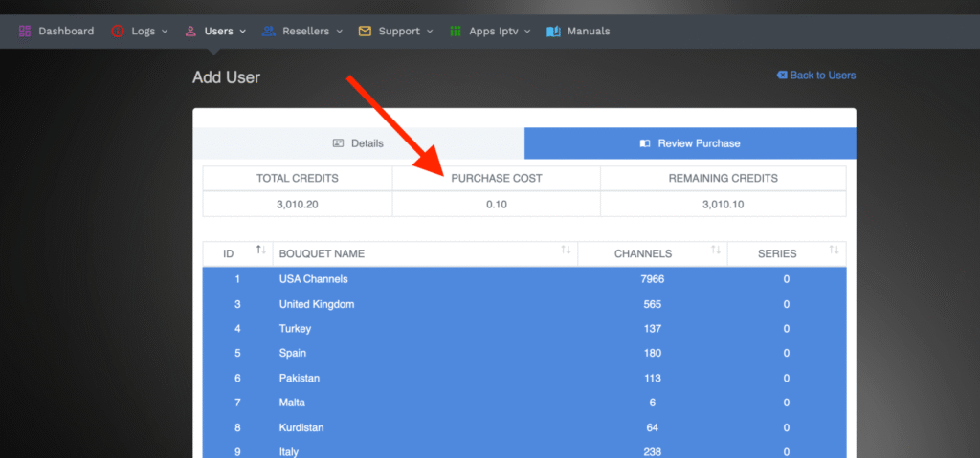Expand the Resellers menu chevron
This screenshot has width=980, height=458.
340,32
